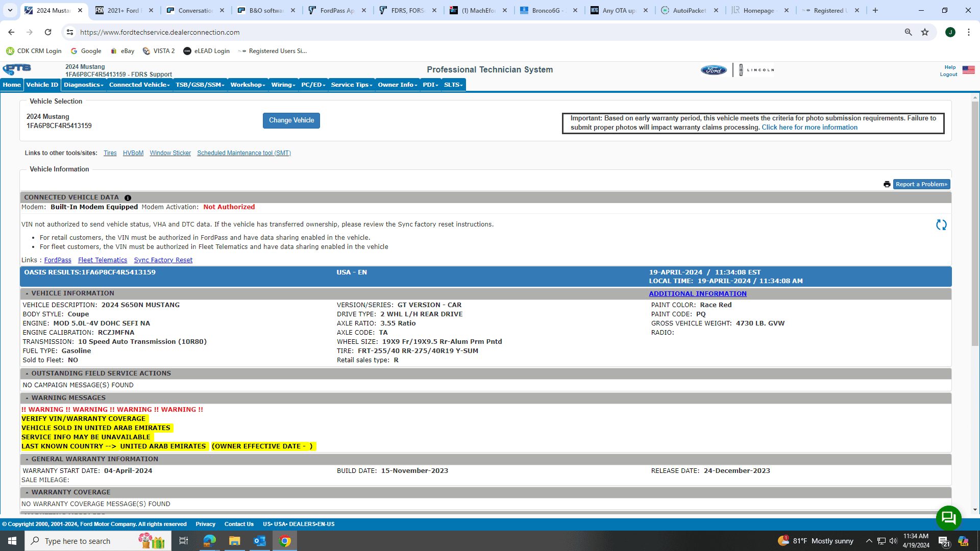This screenshot has height=551, width=980.
Task: Bookmark this page with star icon
Action: 925,32
